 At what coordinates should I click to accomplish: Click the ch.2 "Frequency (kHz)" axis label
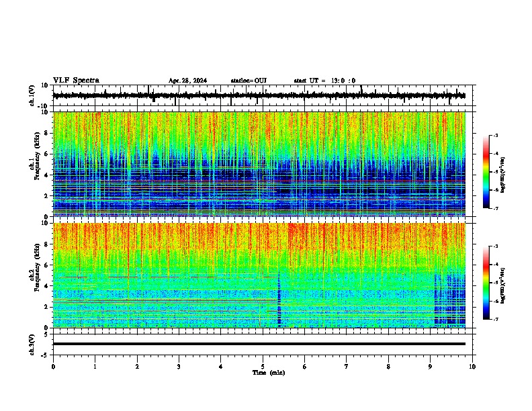click(x=37, y=267)
